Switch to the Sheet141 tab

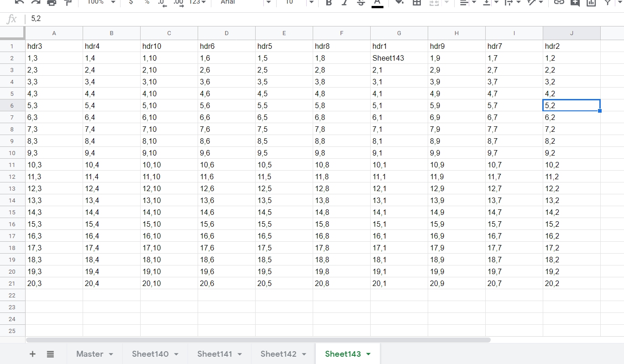[x=215, y=354]
